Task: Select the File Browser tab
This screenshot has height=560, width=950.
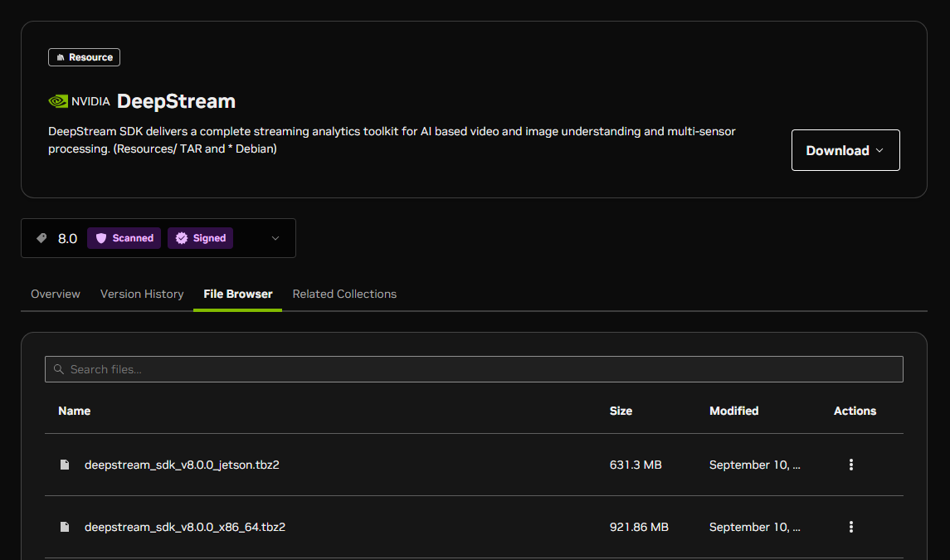Action: 237,294
